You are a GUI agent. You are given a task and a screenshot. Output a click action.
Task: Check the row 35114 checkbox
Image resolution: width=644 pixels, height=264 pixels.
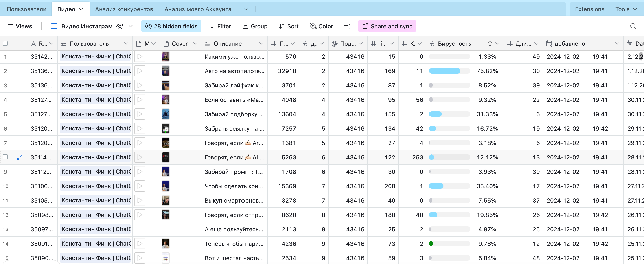(x=5, y=157)
